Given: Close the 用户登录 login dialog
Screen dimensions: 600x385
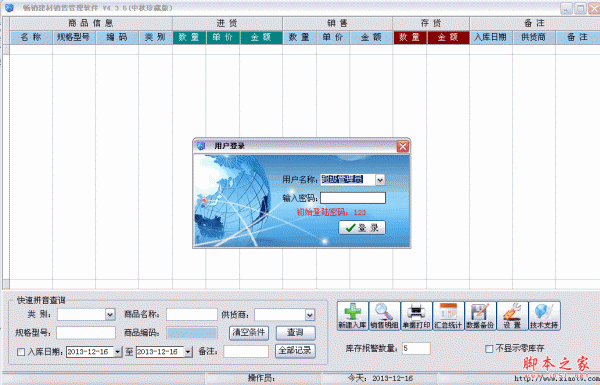Looking at the screenshot, I should tap(403, 146).
